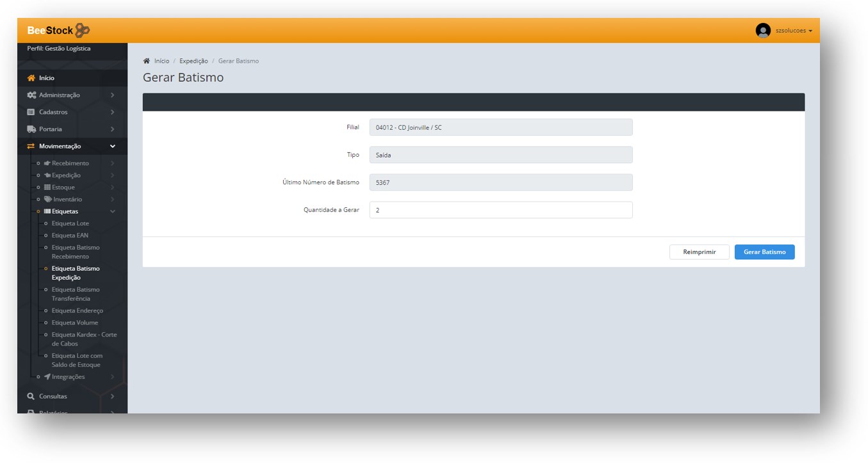This screenshot has width=868, height=464.
Task: Click the BeeStock logo in header
Action: 58,30
